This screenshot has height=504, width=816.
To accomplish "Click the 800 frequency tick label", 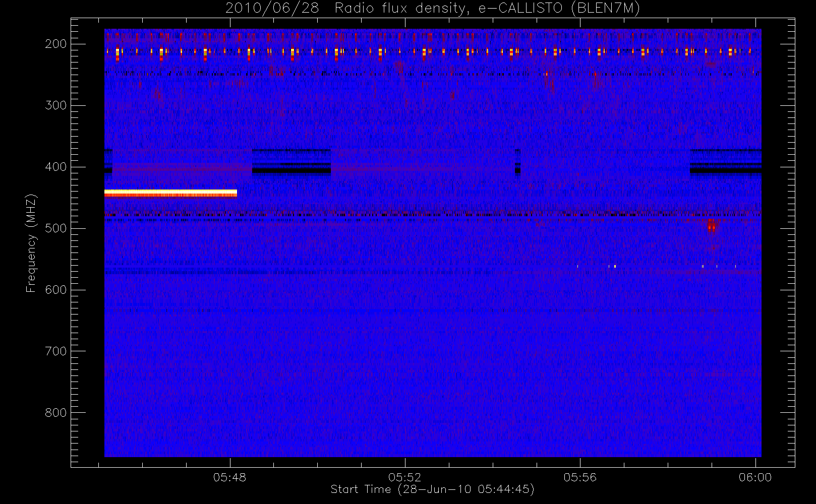I will click(55, 413).
